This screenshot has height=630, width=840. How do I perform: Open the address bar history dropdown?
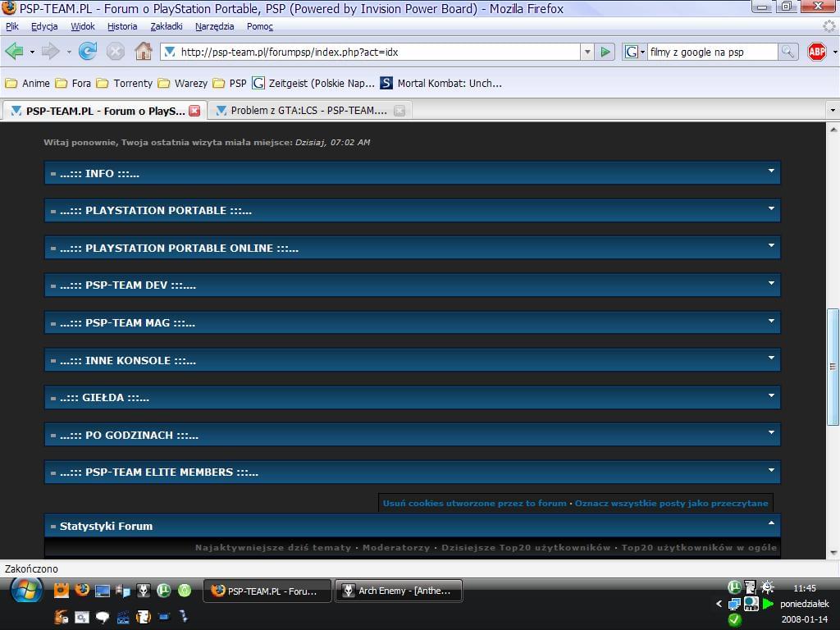[x=587, y=52]
